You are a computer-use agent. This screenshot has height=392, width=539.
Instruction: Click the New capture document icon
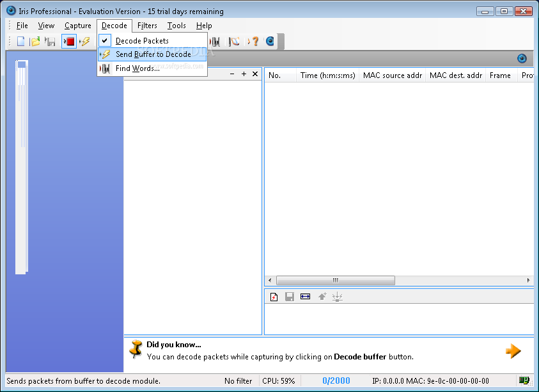[21, 42]
